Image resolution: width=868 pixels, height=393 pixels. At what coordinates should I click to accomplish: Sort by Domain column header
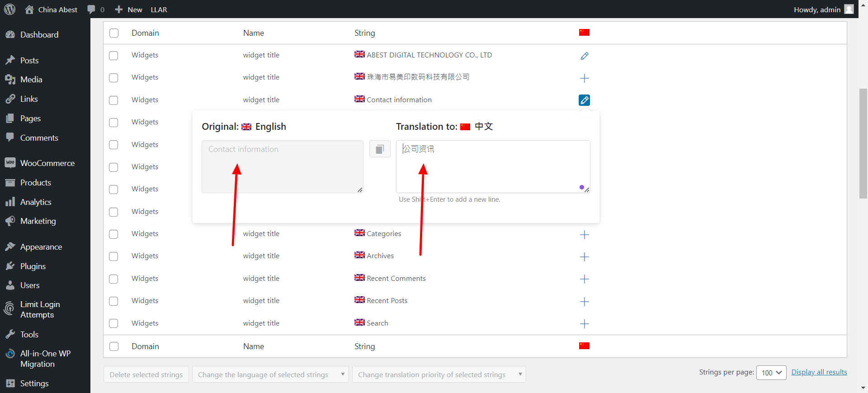[x=145, y=33]
